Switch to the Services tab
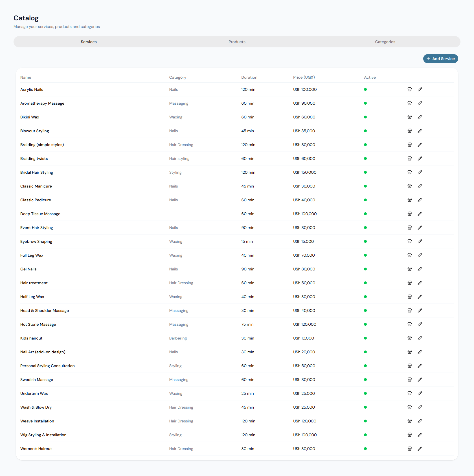 [89, 42]
